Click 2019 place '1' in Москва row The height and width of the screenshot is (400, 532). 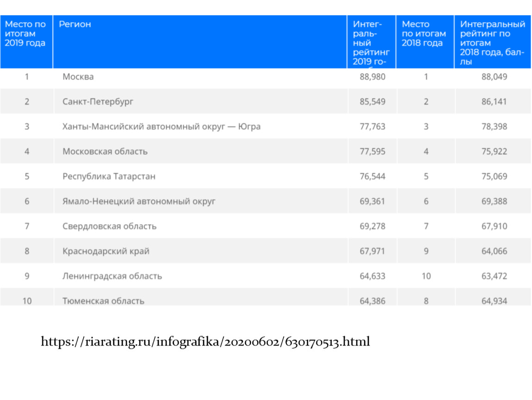tap(27, 77)
